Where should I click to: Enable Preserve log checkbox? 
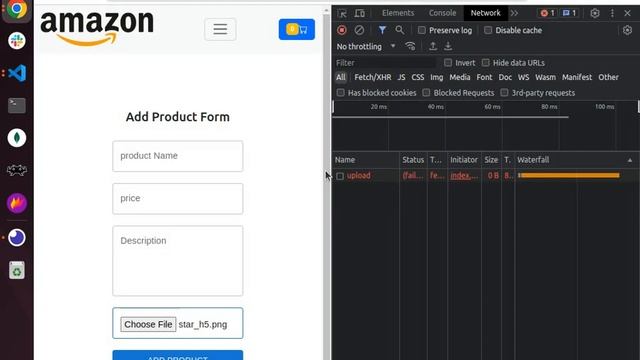422,30
